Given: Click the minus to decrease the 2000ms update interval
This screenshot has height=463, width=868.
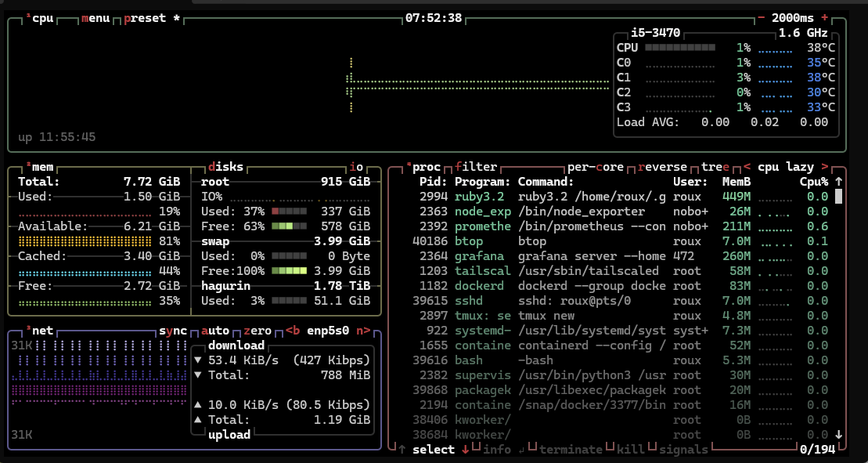Looking at the screenshot, I should click(761, 18).
